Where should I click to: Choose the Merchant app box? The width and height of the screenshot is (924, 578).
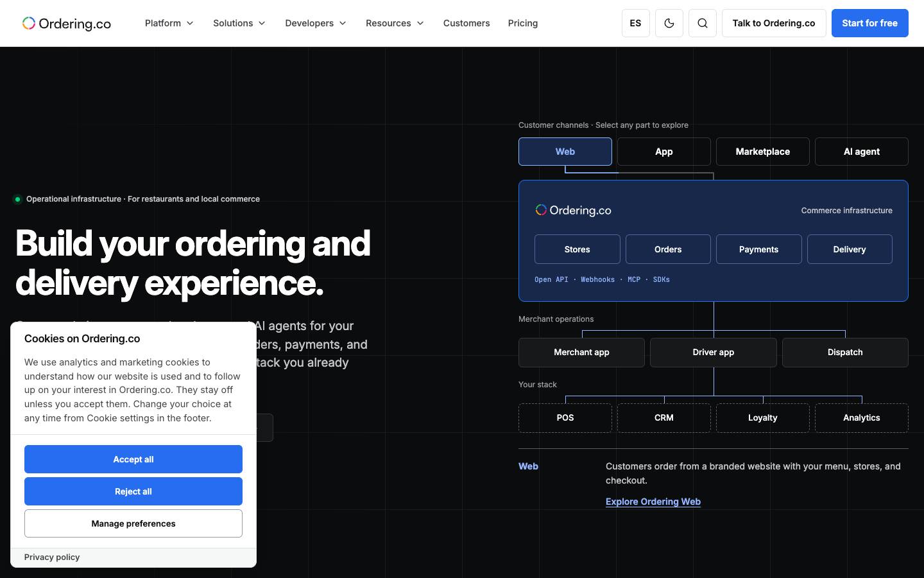point(581,353)
